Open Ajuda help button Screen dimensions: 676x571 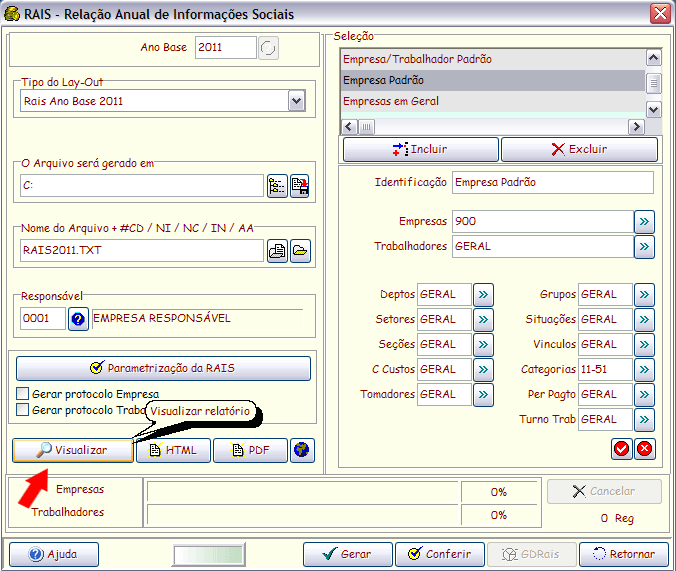point(54,554)
